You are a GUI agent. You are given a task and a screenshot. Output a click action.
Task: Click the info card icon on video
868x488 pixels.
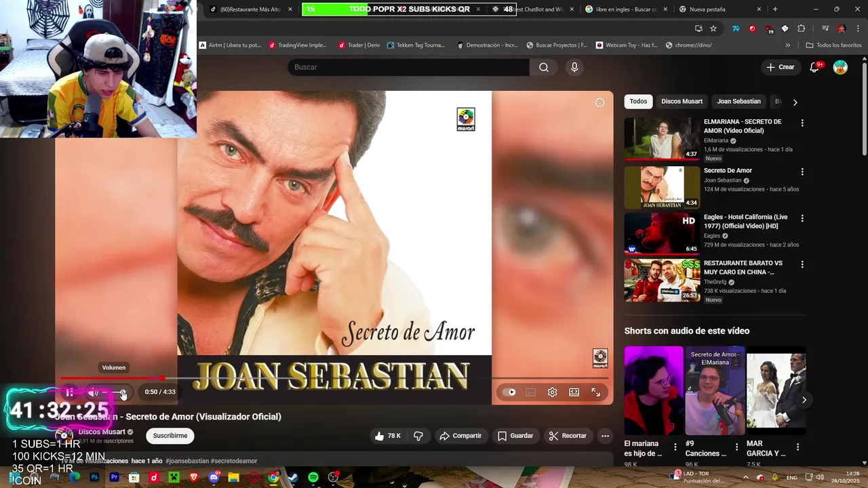pos(599,102)
